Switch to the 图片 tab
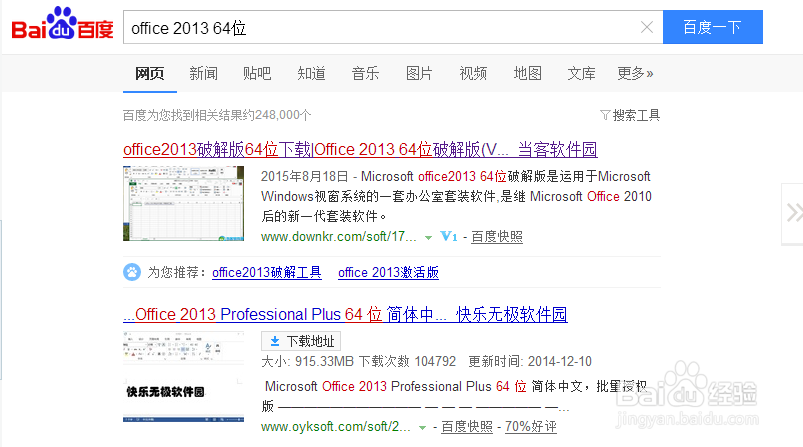 (419, 74)
